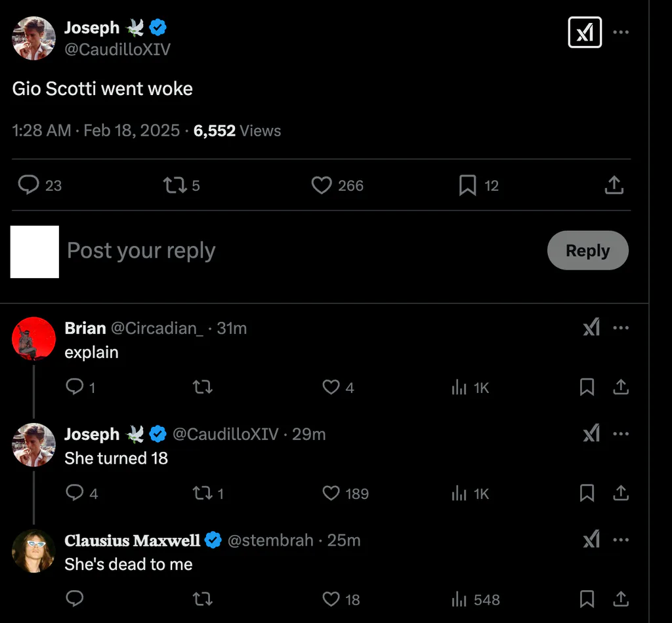Viewport: 672px width, 623px height.
Task: Open more options on Brian's reply
Action: pyautogui.click(x=621, y=328)
